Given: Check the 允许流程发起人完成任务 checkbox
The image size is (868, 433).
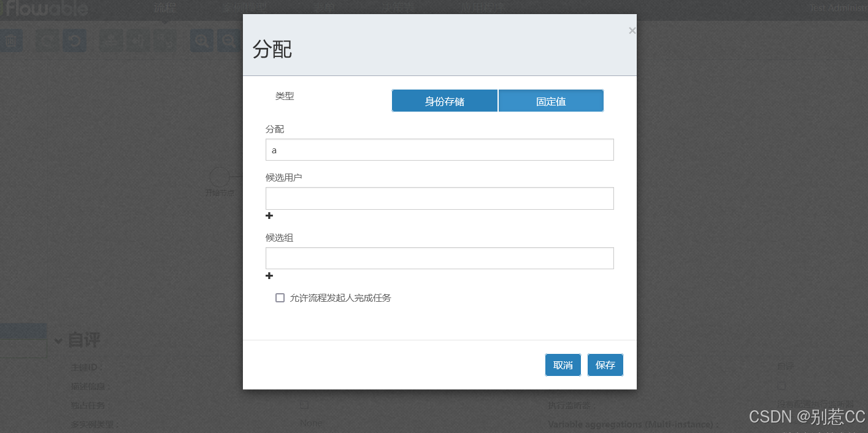Looking at the screenshot, I should point(280,297).
